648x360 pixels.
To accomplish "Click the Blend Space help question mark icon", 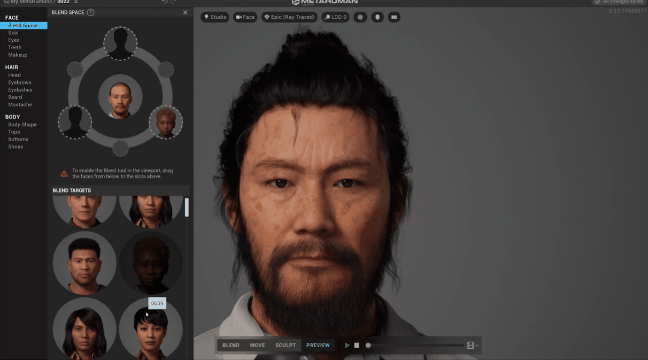I will 91,12.
